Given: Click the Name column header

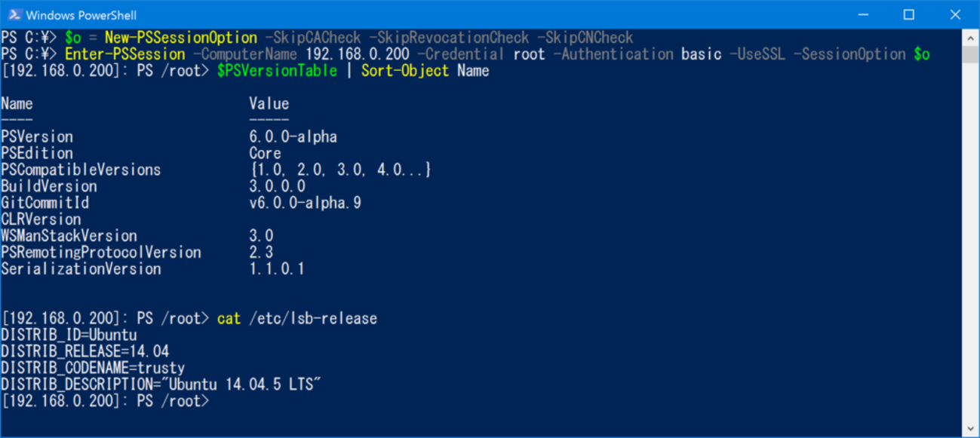Looking at the screenshot, I should pos(17,104).
